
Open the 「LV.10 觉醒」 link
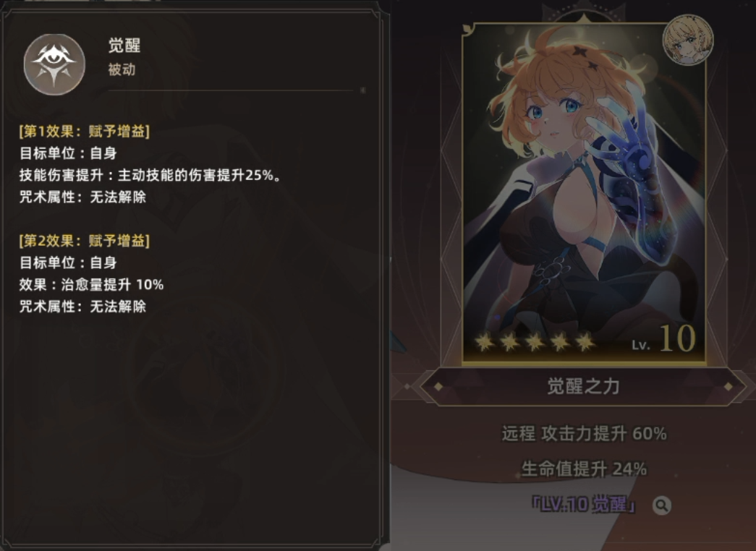584,505
